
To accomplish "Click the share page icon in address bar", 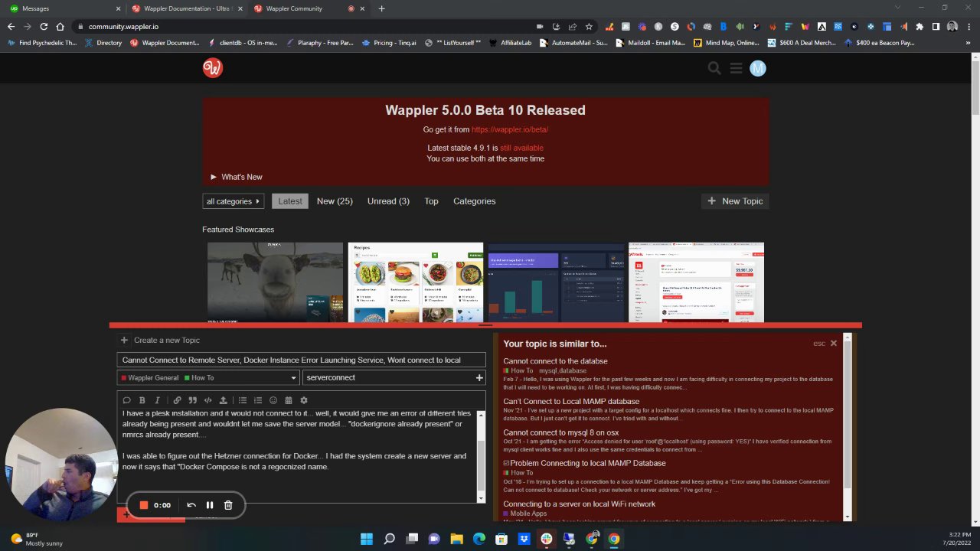I will (572, 26).
